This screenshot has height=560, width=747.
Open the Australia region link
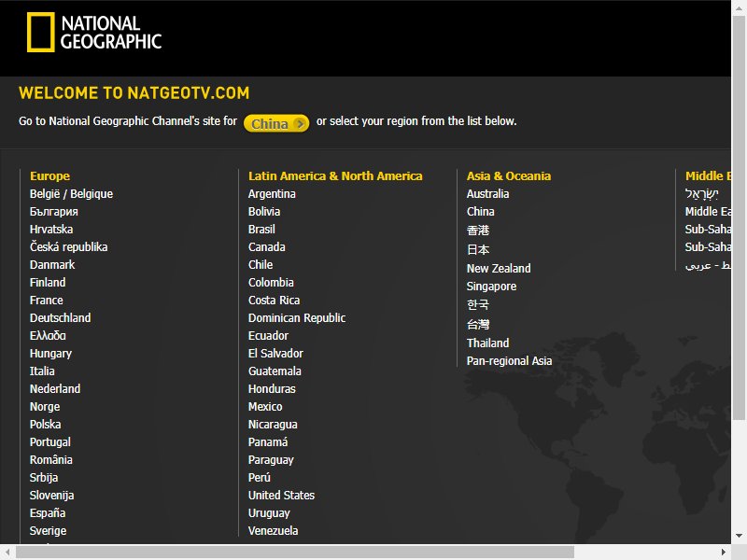click(487, 194)
